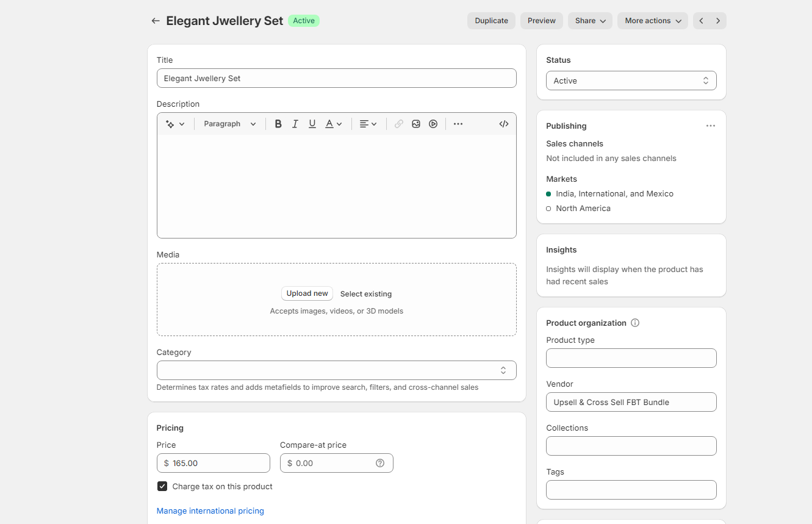Image resolution: width=812 pixels, height=524 pixels.
Task: Toggle Charge tax on this product
Action: click(162, 486)
